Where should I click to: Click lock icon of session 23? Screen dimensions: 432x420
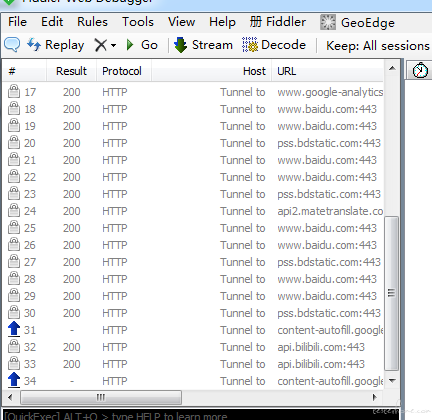(x=14, y=193)
